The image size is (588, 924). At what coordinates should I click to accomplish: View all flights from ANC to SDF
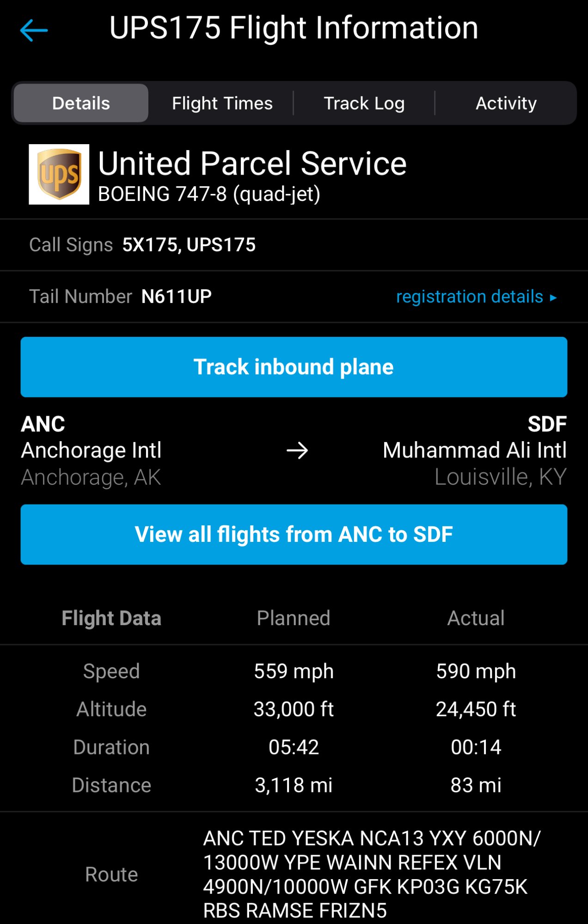pos(294,535)
